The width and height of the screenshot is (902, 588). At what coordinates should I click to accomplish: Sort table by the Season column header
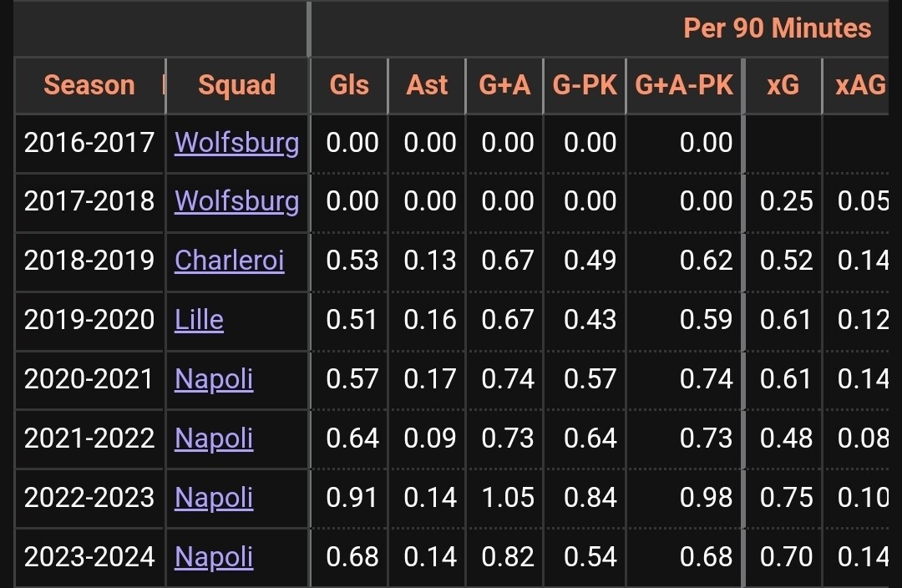tap(89, 85)
